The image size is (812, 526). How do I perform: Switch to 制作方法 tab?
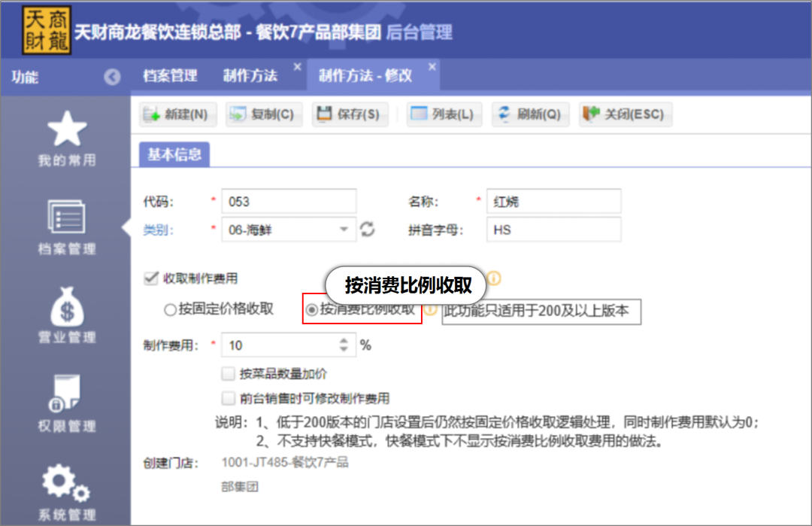click(250, 76)
